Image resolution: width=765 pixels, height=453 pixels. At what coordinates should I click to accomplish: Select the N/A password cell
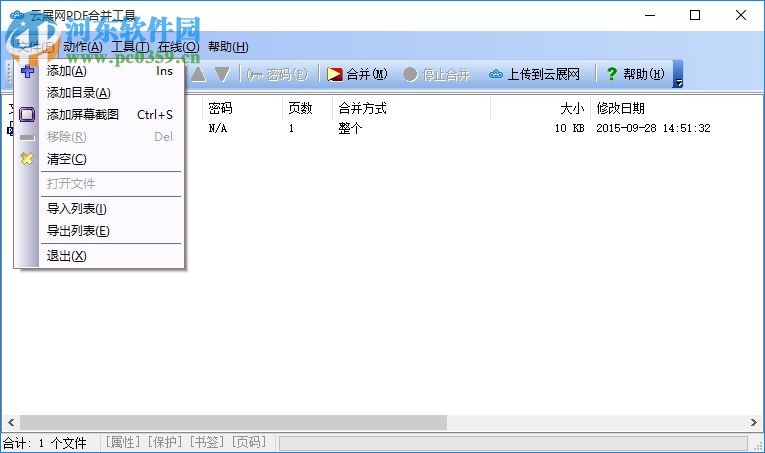coord(218,128)
